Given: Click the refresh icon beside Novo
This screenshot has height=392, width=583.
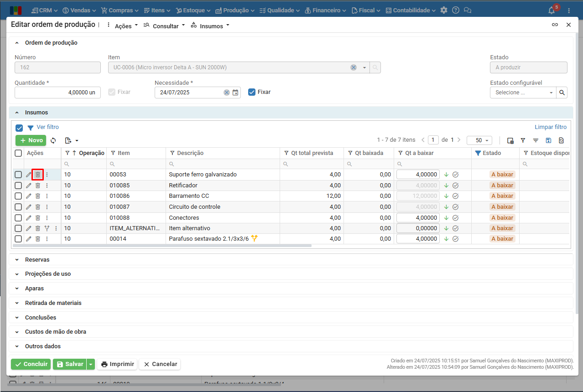Looking at the screenshot, I should [53, 140].
